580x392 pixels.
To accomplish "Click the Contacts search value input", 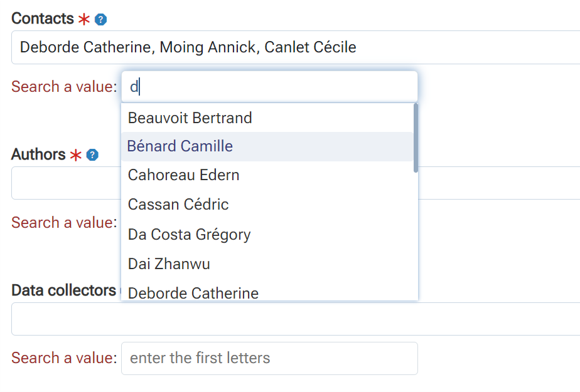I will (x=270, y=87).
